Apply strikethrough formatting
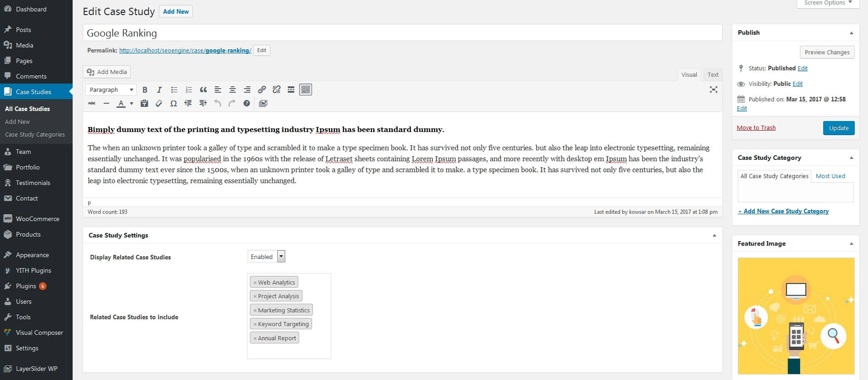The height and width of the screenshot is (380, 868). click(92, 104)
